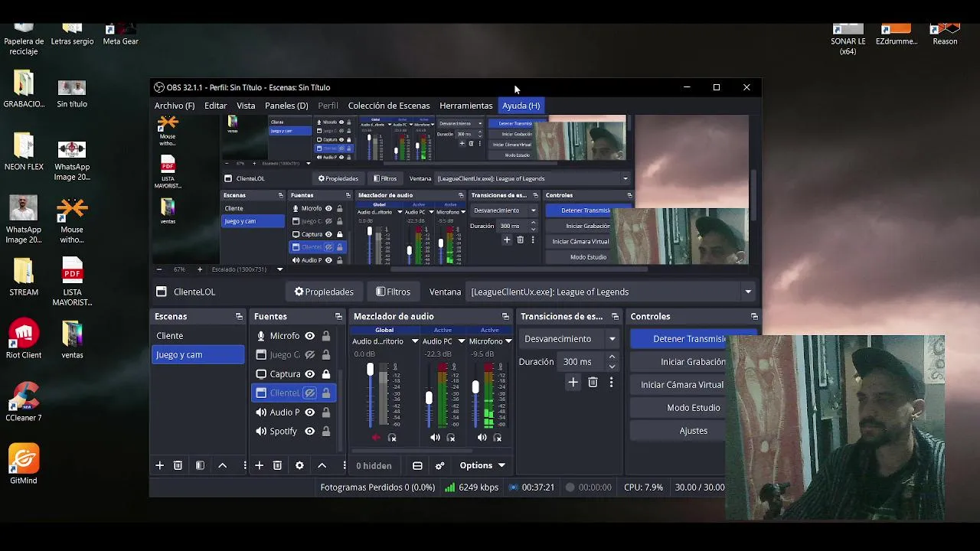Toggle monitoring headphone icon under Audio PC
This screenshot has width=980, height=551.
coord(451,438)
